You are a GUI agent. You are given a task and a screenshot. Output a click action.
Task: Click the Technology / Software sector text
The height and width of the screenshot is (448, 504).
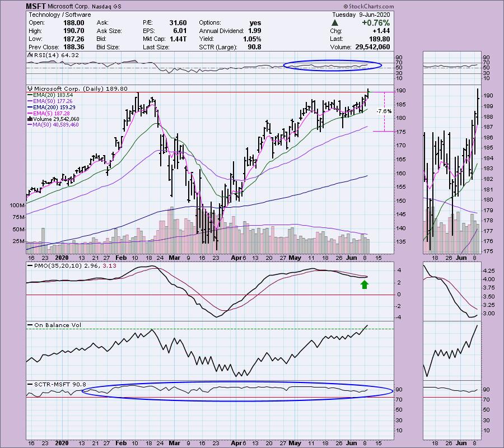click(60, 15)
